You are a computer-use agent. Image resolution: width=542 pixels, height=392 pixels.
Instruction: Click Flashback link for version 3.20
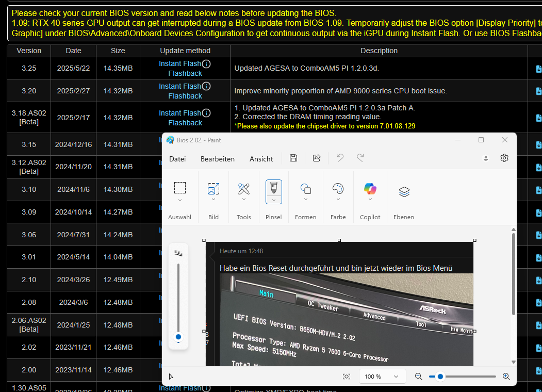point(185,96)
